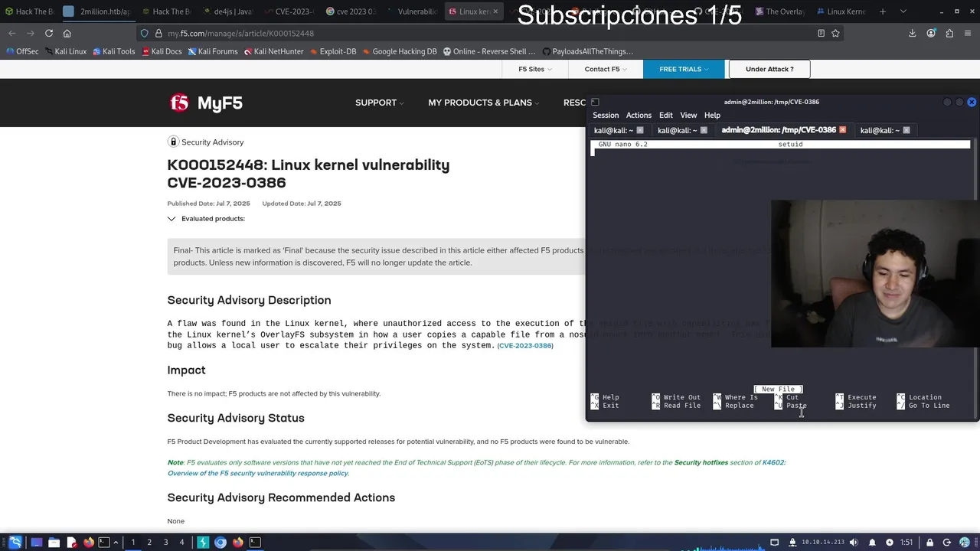Expand MY PRODUCTS & PLANS menu
This screenshot has width=980, height=551.
pos(483,103)
